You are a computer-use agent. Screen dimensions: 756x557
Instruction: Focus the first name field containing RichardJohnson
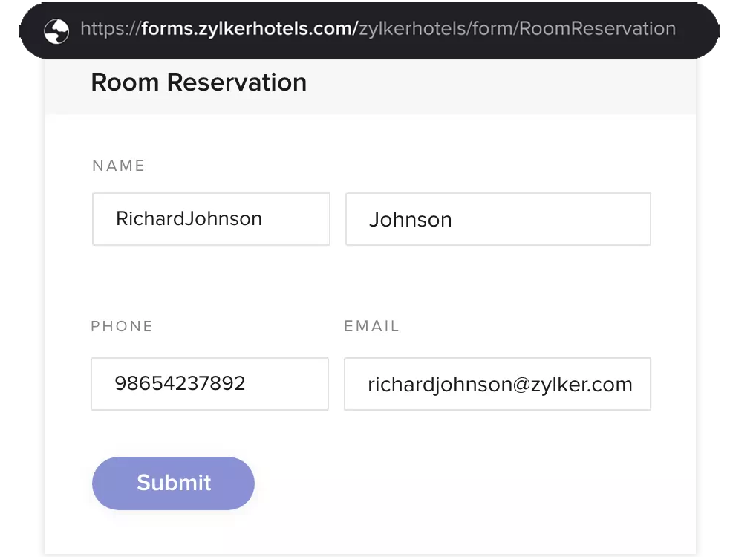[x=211, y=219]
